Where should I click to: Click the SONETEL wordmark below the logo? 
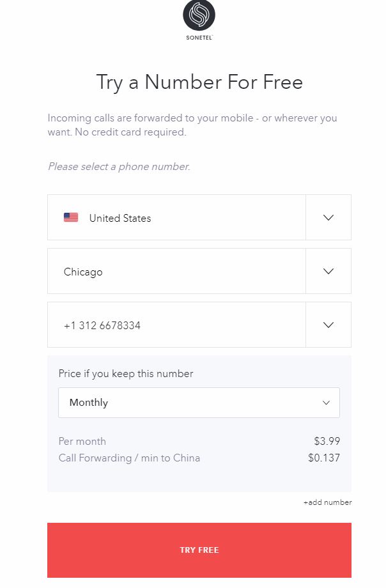199,38
